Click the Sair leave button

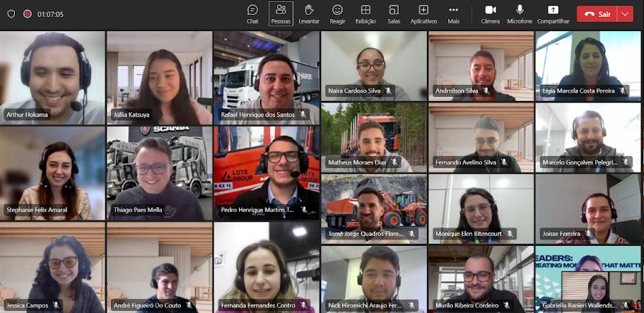597,14
